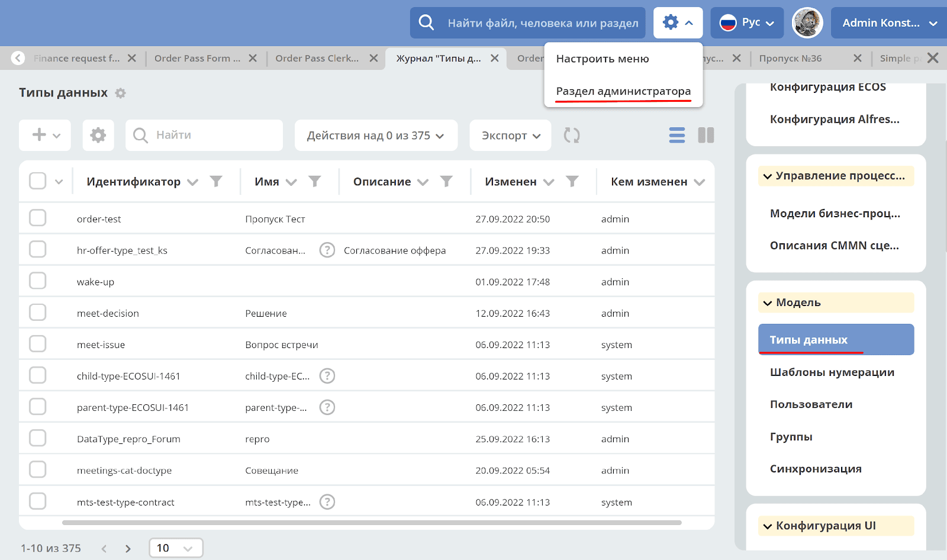Open Типы данных in sidebar

pos(836,340)
